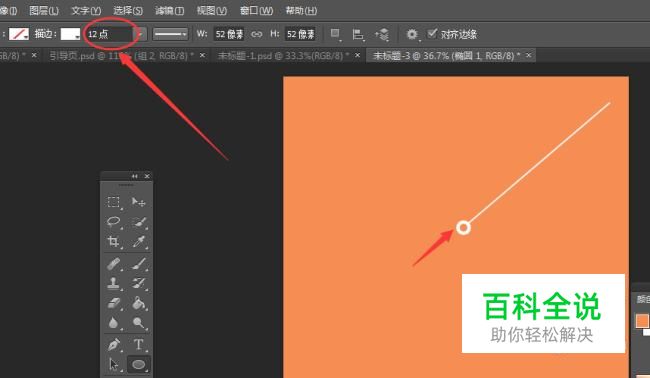Open the gear geometry options
Viewport: 650px width, 378px height.
tap(412, 34)
